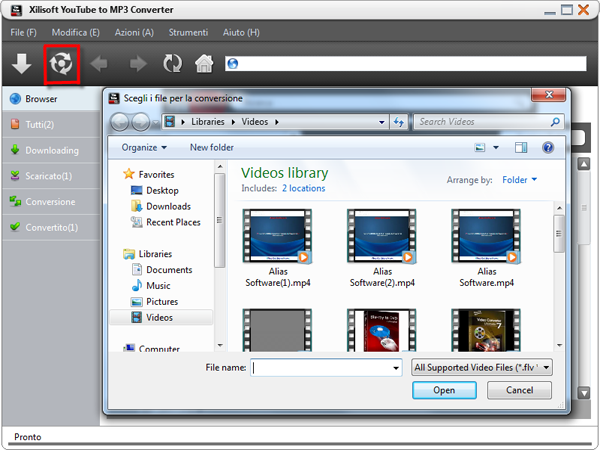Screen dimensions: 600x450
Task: Click the main window URL address field
Action: point(406,64)
